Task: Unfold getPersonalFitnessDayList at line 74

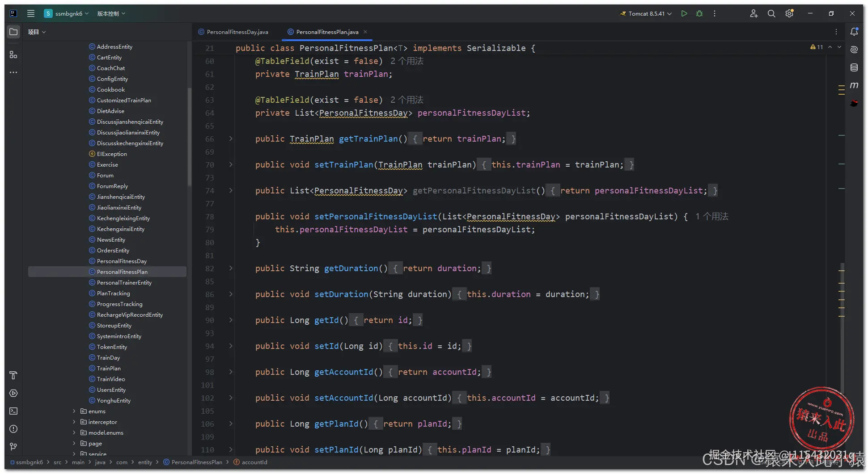Action: tap(231, 190)
